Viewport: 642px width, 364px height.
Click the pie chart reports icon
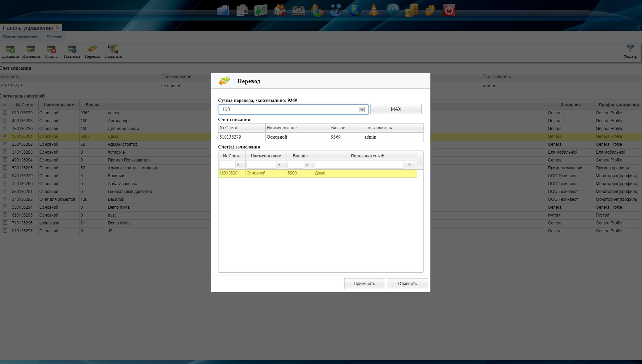317,10
